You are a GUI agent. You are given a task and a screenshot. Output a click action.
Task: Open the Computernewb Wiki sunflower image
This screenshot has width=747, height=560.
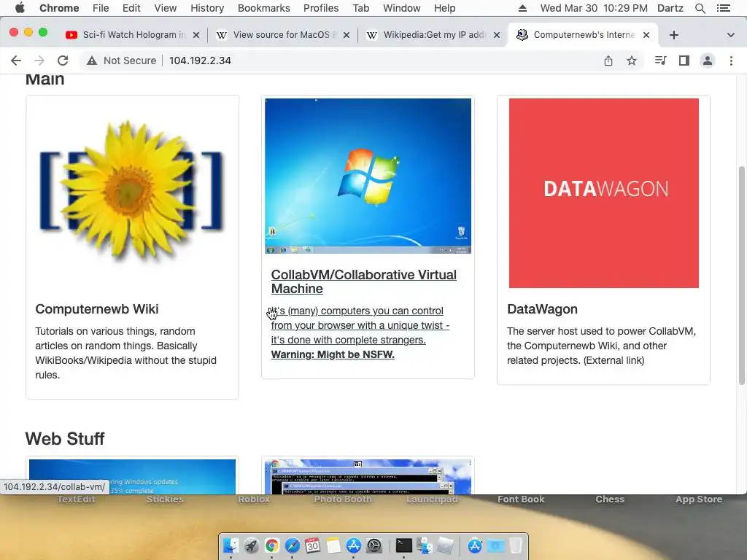(132, 192)
